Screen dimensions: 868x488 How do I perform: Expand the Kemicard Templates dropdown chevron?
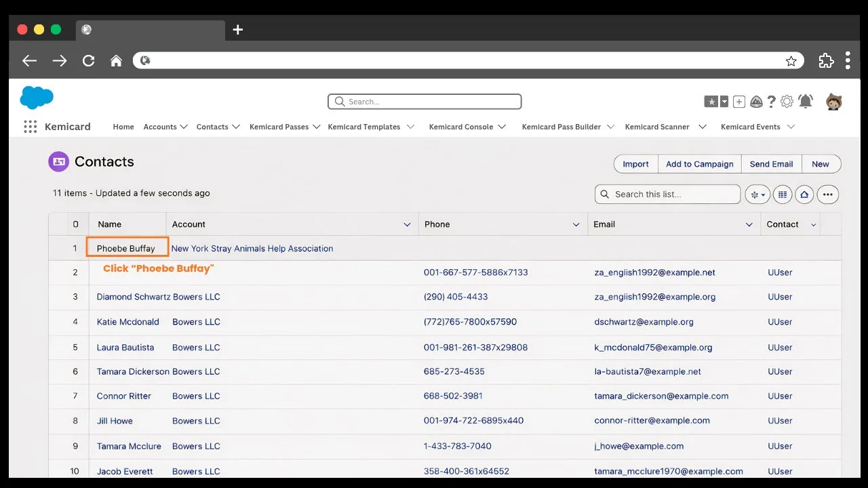point(410,127)
